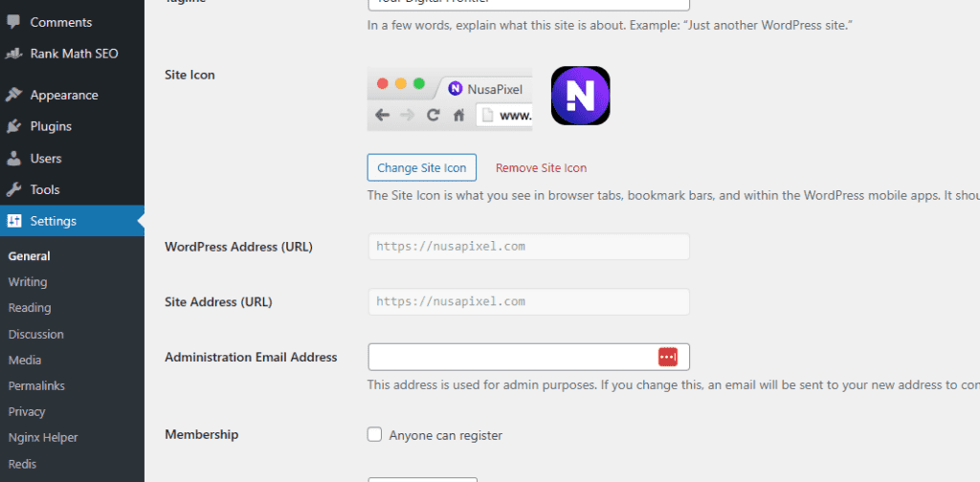Click the purple NusaPixel site icon preview
This screenshot has width=980, height=482.
(x=581, y=96)
